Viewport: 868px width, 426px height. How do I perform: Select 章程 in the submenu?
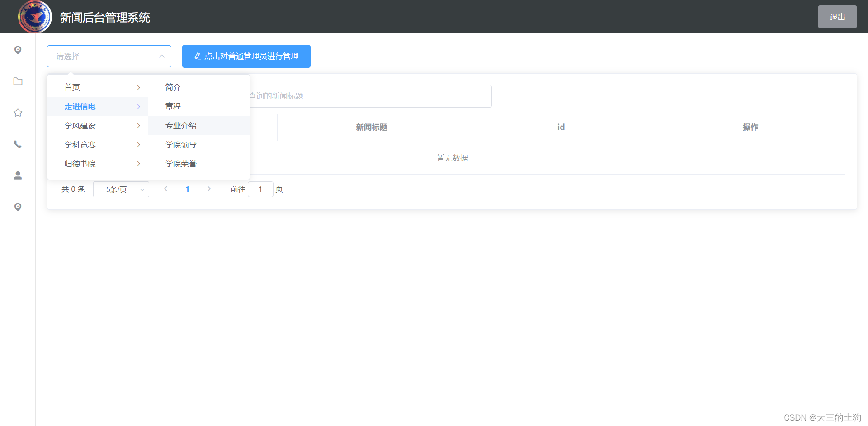click(199, 106)
